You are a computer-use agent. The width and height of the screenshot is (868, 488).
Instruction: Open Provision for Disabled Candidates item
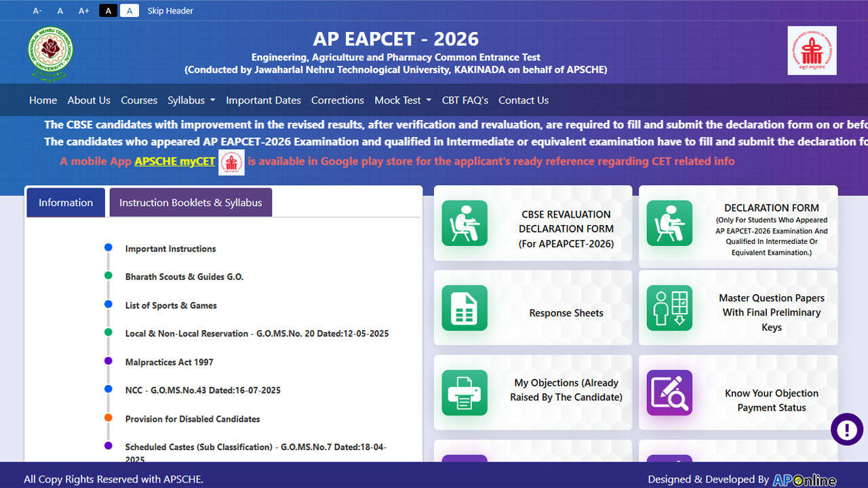(193, 419)
